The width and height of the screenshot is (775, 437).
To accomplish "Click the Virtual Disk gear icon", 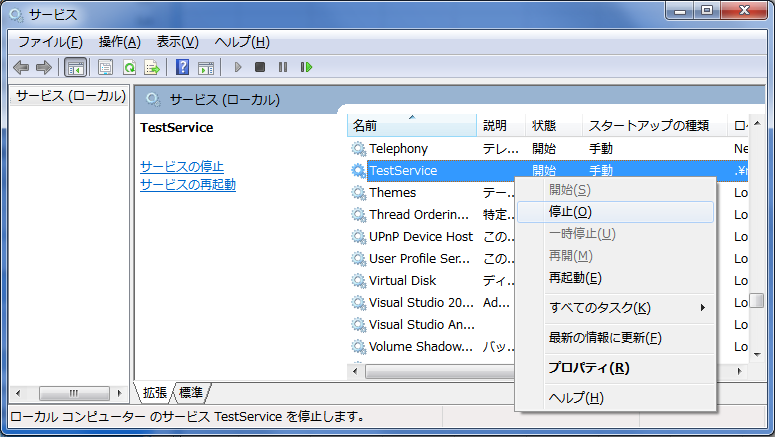I will (x=358, y=280).
